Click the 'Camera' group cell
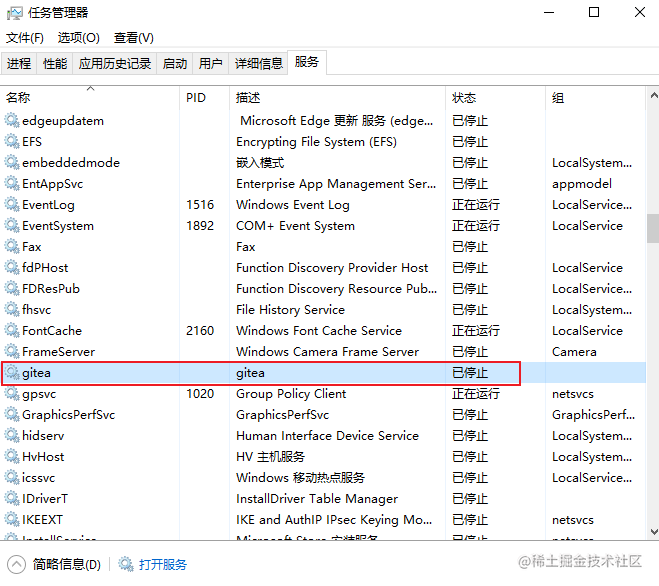 pyautogui.click(x=574, y=352)
